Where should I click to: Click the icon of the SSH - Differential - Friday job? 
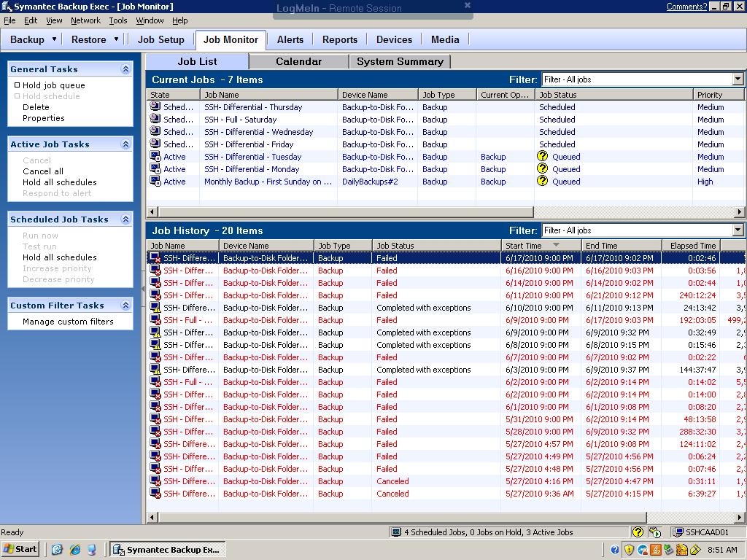pos(155,144)
